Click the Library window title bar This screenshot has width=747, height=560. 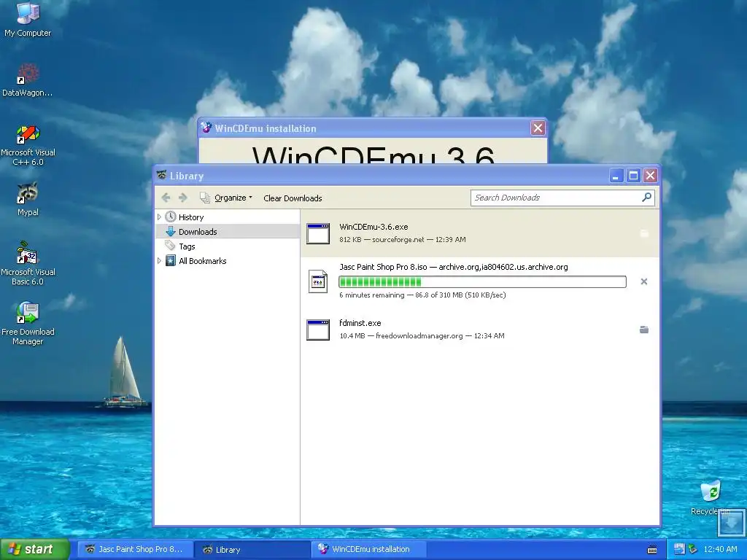[x=381, y=176]
